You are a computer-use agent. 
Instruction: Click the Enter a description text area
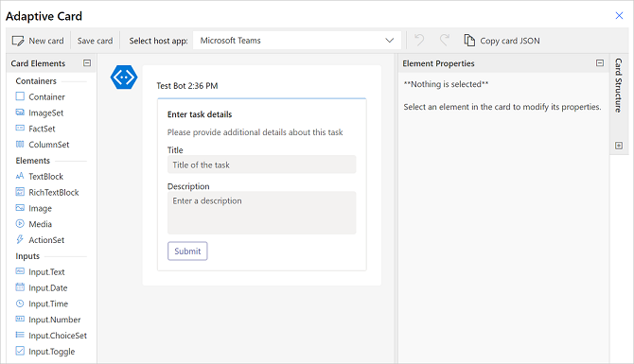[x=261, y=213]
